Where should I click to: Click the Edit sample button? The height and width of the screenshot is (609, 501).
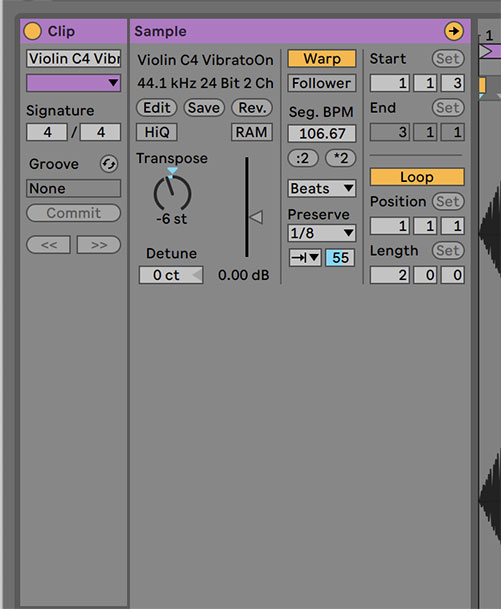pos(157,108)
